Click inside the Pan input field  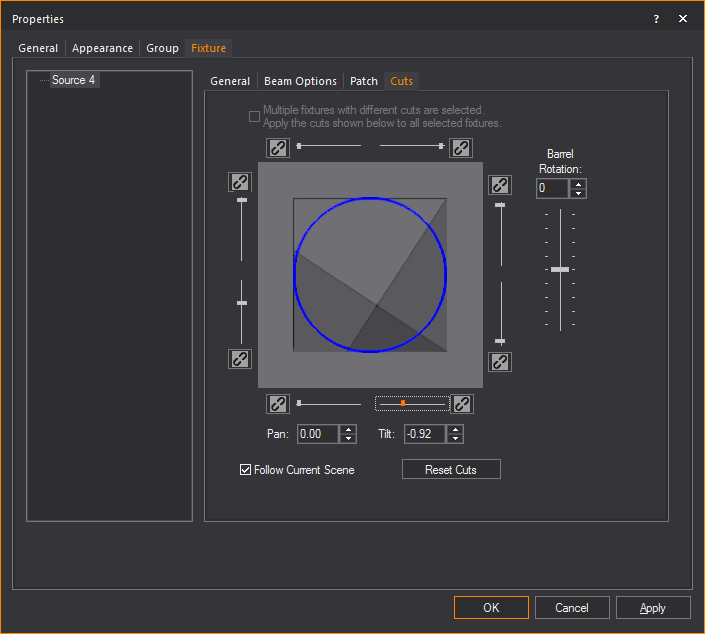click(317, 434)
